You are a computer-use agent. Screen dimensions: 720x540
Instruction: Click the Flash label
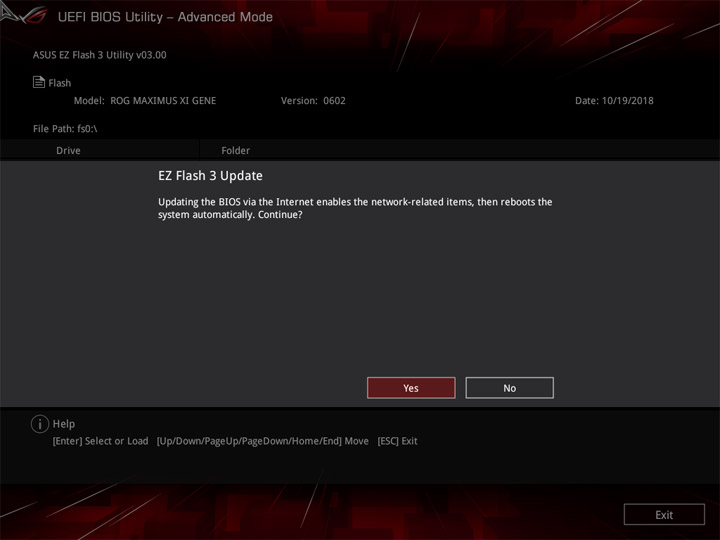coord(60,83)
